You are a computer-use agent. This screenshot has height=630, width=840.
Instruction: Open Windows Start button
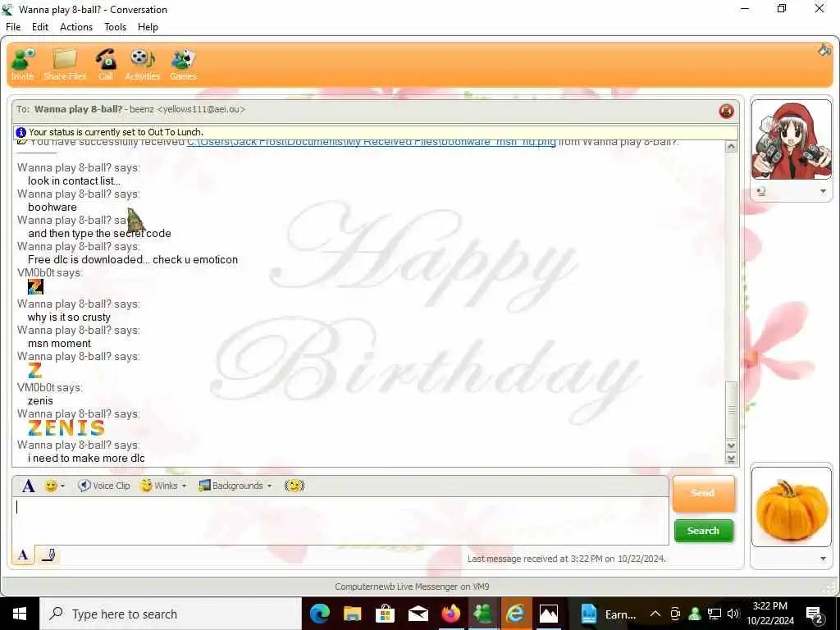20,614
